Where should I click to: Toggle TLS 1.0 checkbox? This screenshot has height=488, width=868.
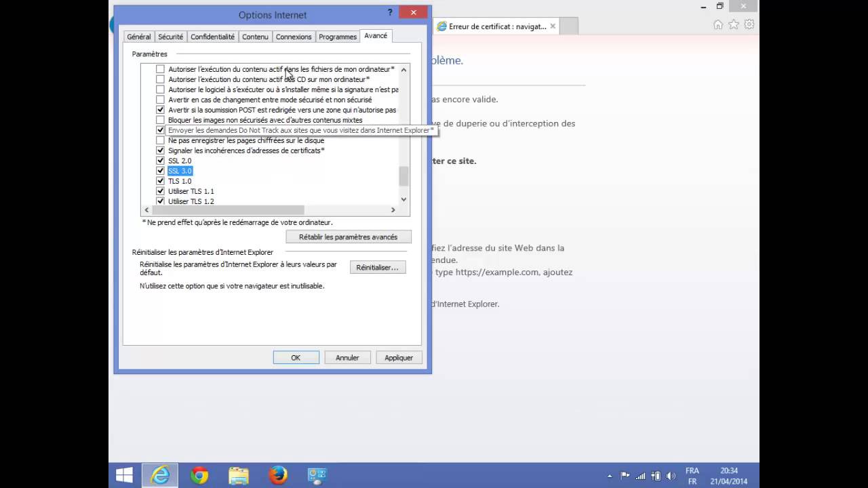pyautogui.click(x=161, y=181)
